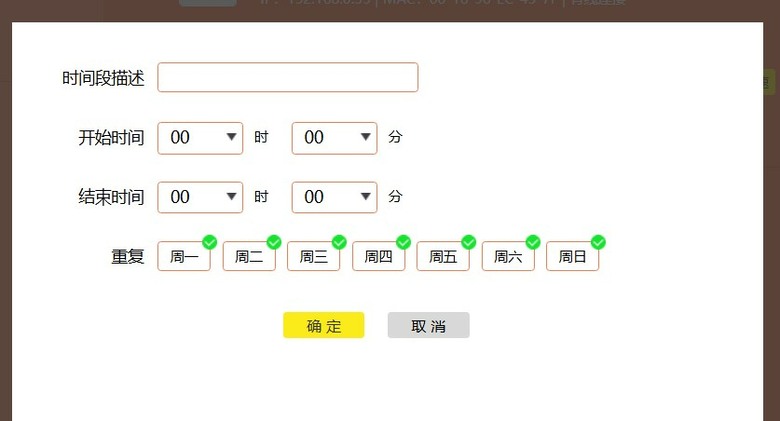Deselect 周三 repeat day
This screenshot has width=780, height=421.
tap(313, 256)
